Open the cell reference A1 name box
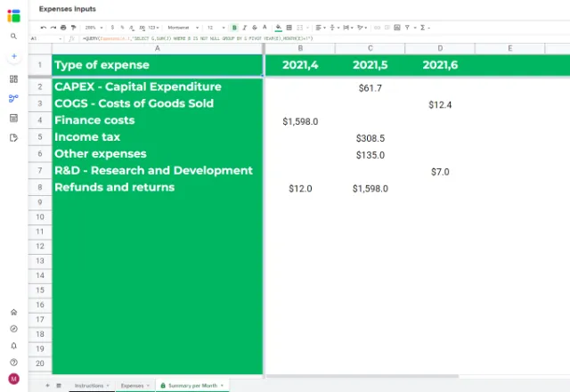 (46, 38)
